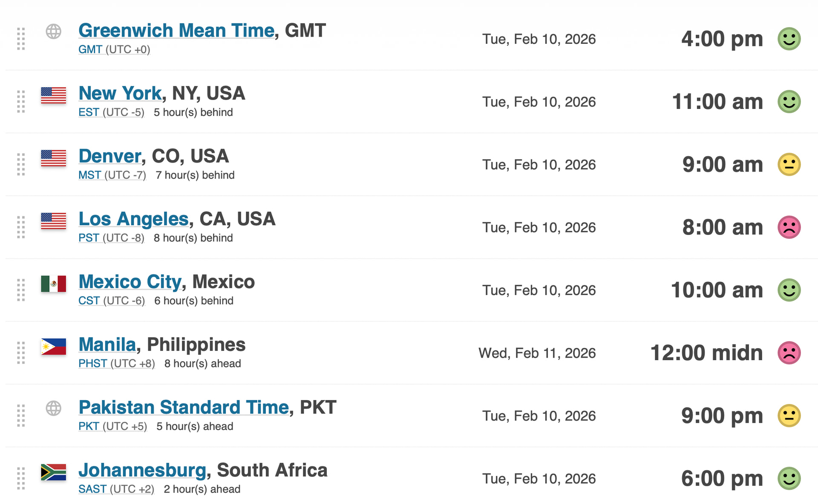Viewport: 818px width, 504px height.
Task: Click the Philippines flag beside Manila
Action: tap(54, 346)
